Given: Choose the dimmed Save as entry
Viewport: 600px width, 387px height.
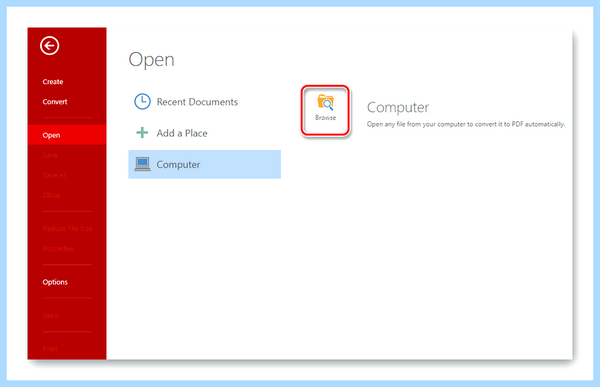Looking at the screenshot, I should tap(54, 175).
